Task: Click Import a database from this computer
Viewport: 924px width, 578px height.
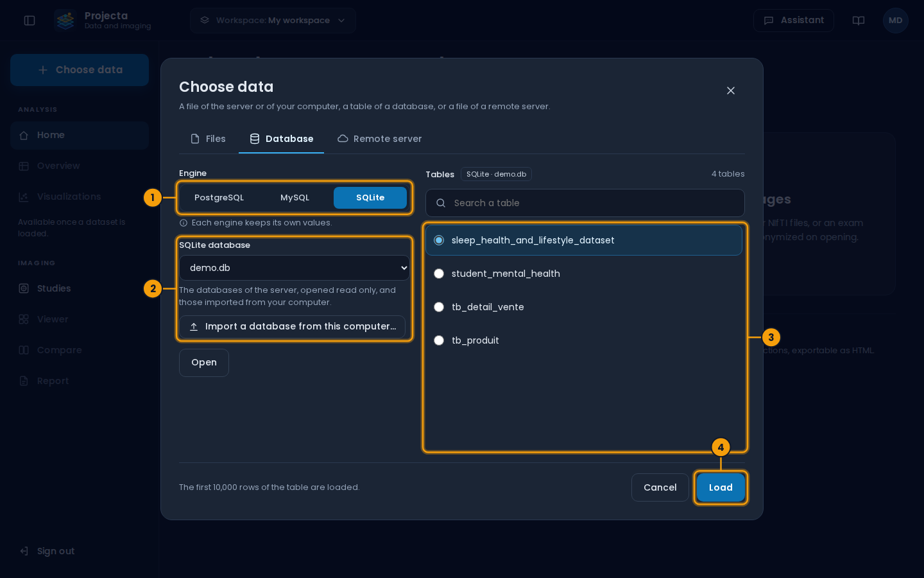Action: pos(292,326)
